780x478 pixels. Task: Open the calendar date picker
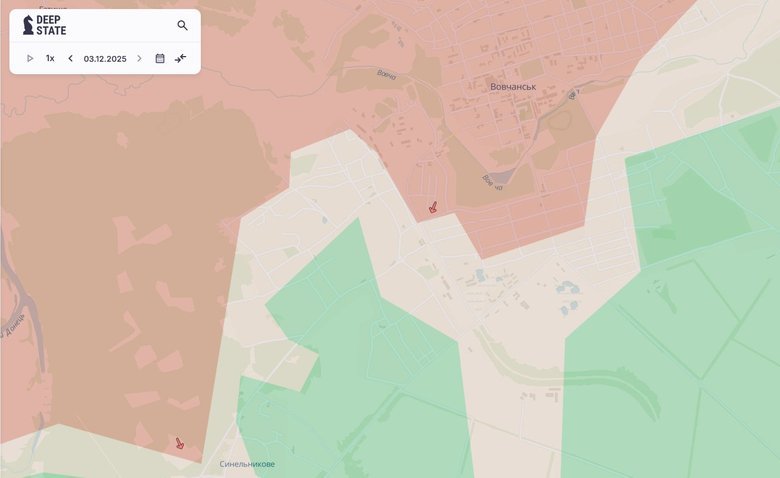(x=160, y=58)
